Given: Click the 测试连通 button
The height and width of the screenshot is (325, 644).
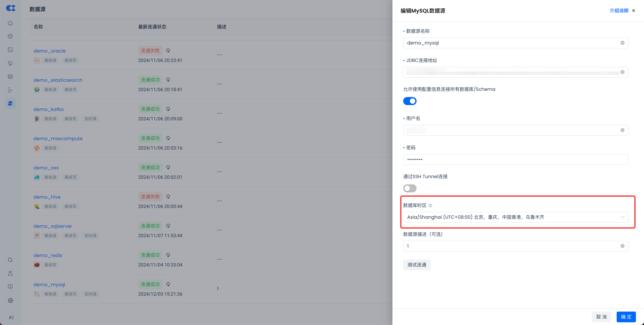Looking at the screenshot, I should point(416,265).
